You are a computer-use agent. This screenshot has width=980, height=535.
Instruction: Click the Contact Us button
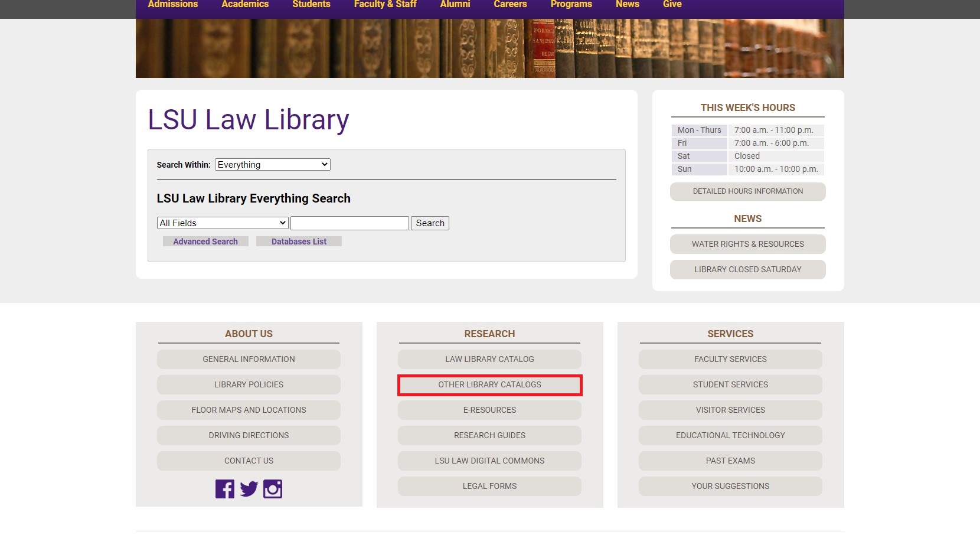click(249, 461)
